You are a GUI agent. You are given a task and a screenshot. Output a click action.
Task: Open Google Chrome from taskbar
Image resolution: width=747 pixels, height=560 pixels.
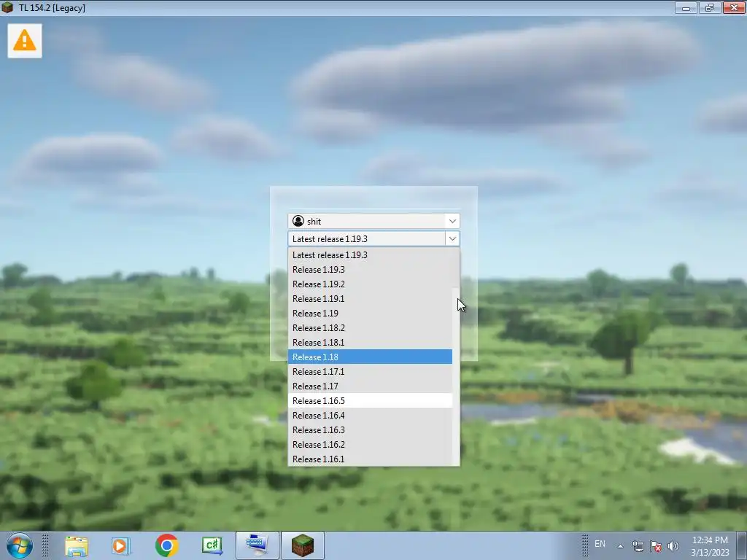(167, 545)
